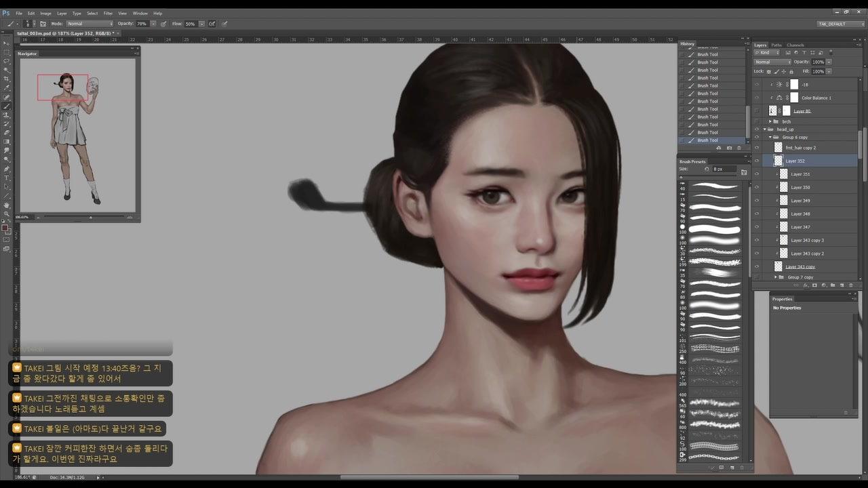Open brush Mode dropdown showing Normal
868x488 pixels.
[90, 24]
